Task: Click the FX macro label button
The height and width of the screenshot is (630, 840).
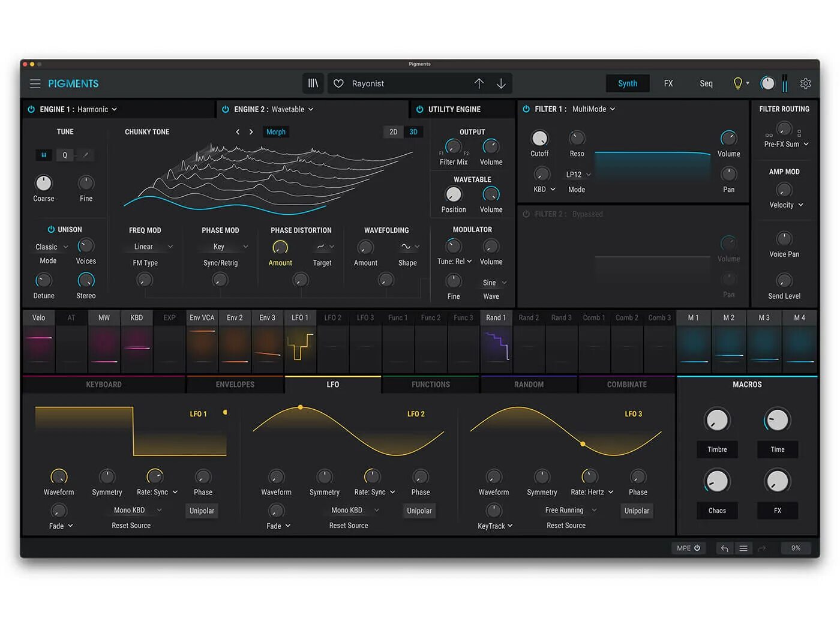Action: [x=778, y=511]
